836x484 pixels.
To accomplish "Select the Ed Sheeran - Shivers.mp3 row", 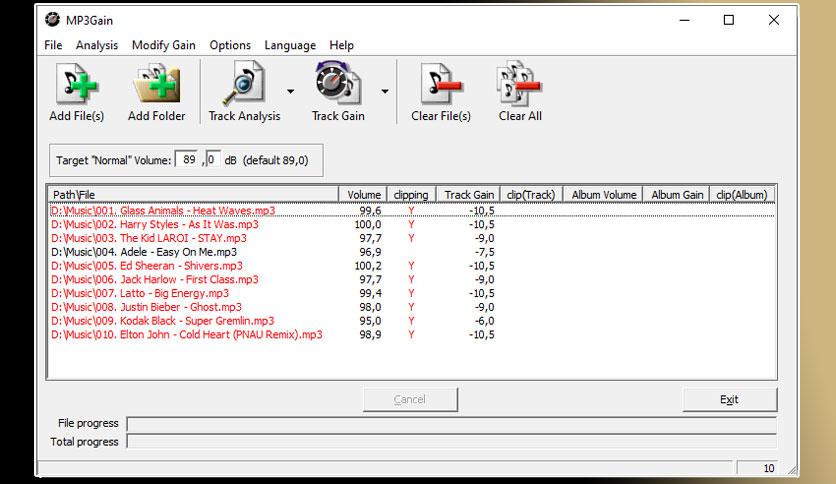I will click(x=412, y=266).
